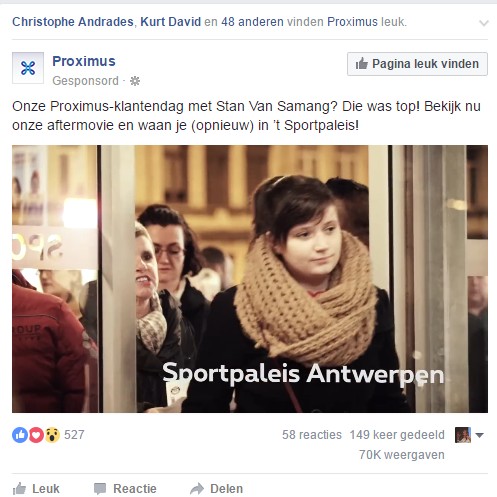Viewport: 497px width, 497px height.
Task: Click the wow face reaction icon
Action: (x=52, y=435)
